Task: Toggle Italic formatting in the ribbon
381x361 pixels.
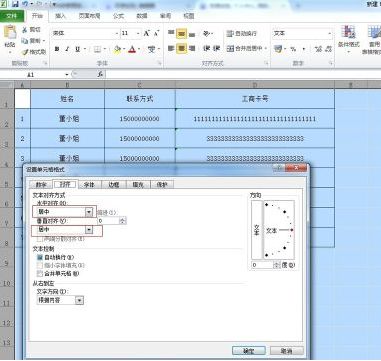Action: pos(67,49)
